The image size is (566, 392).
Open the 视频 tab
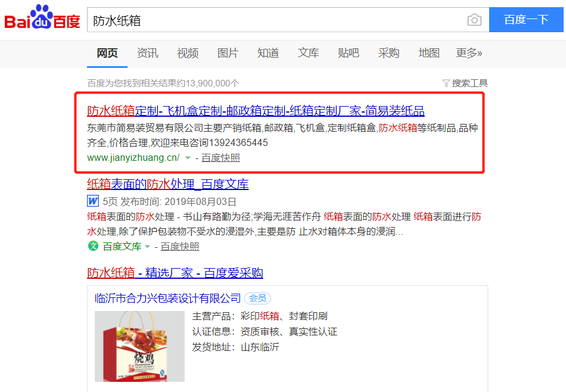[x=188, y=53]
